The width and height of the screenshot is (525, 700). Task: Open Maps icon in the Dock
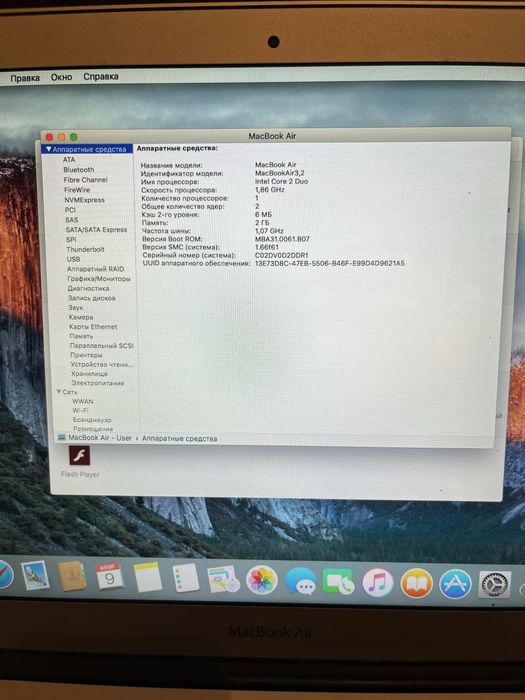pos(224,579)
